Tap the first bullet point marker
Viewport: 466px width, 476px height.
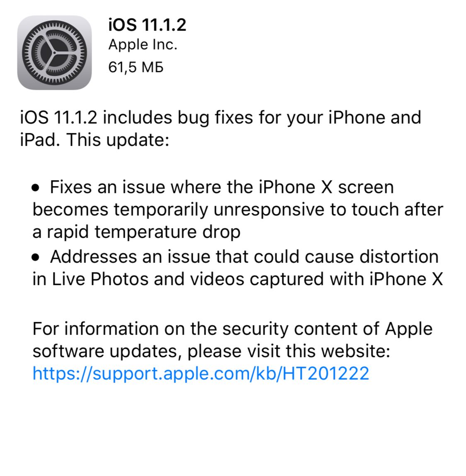pyautogui.click(x=36, y=188)
